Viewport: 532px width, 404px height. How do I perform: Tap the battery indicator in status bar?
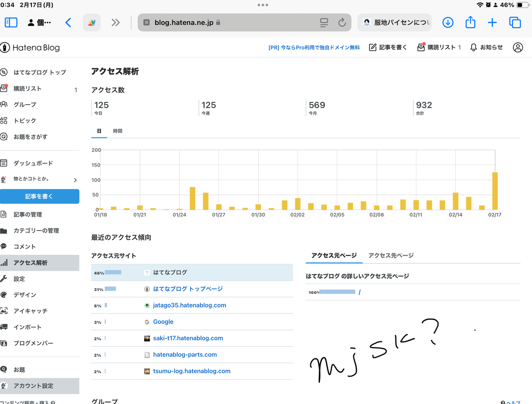coord(522,5)
